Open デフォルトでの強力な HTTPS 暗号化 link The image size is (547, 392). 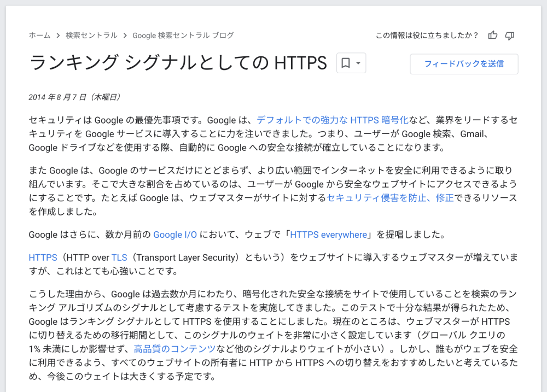pyautogui.click(x=333, y=120)
